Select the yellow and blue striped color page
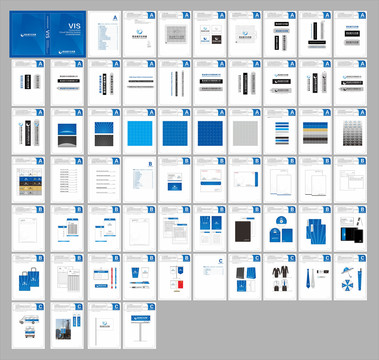The image size is (379, 360). click(x=315, y=131)
